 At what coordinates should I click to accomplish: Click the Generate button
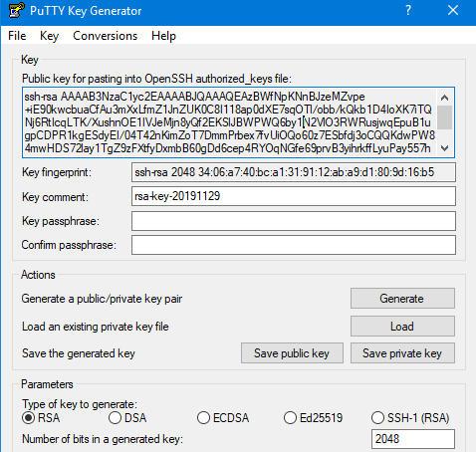(402, 299)
